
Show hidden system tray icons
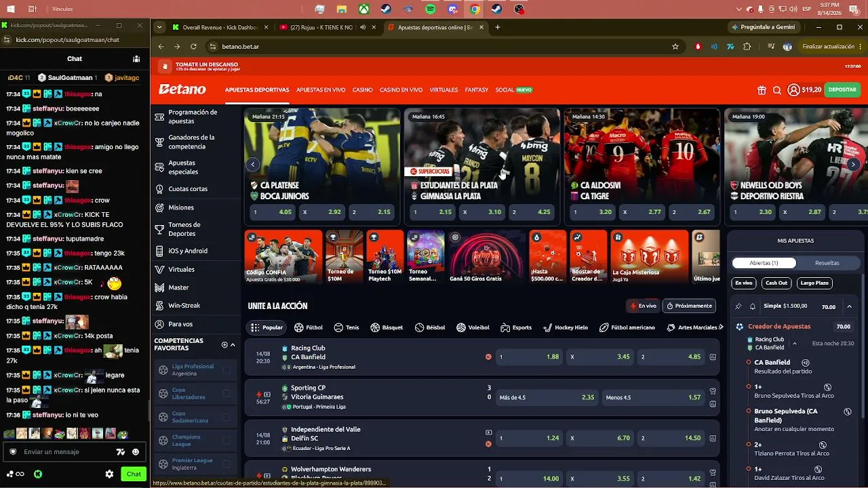pos(739,9)
